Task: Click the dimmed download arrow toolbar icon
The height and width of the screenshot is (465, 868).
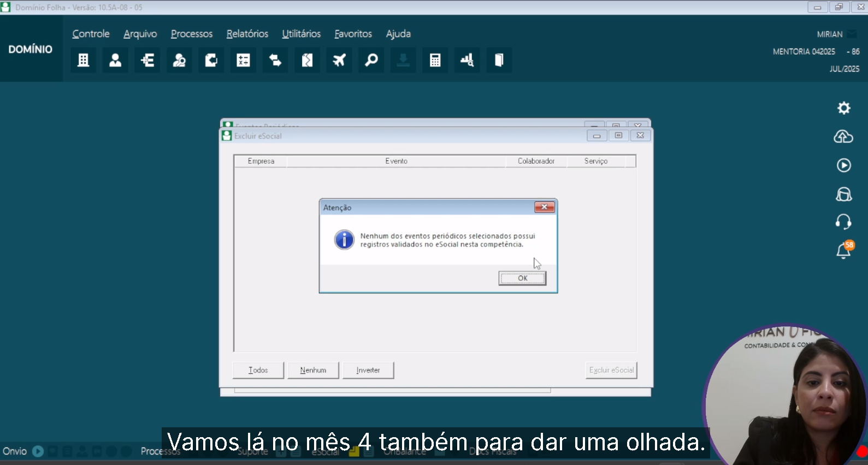Action: [x=403, y=60]
